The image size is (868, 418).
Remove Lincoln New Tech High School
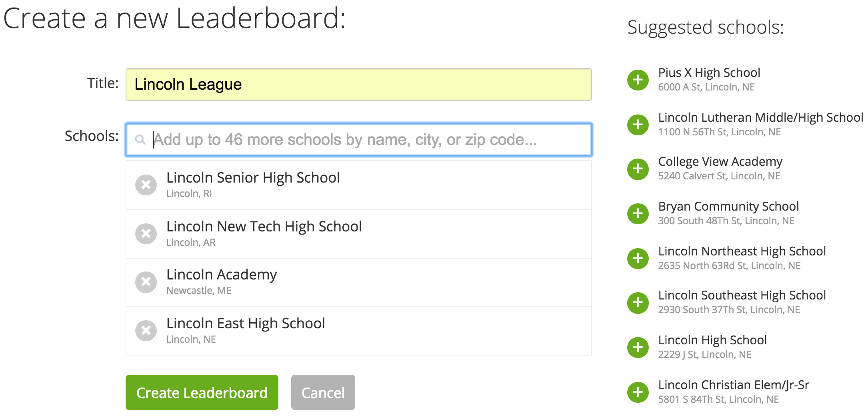point(146,234)
